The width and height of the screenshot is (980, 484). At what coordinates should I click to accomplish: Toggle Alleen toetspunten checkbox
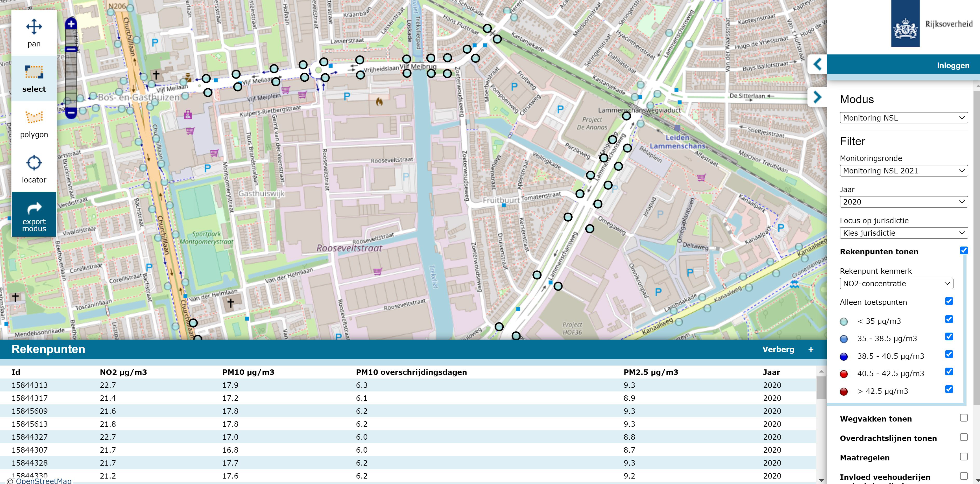[949, 301]
